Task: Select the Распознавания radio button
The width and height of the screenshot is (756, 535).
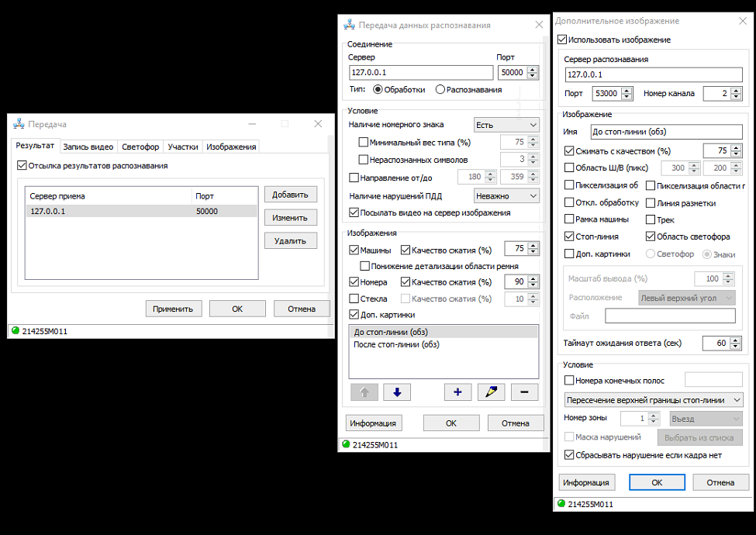Action: pyautogui.click(x=440, y=89)
